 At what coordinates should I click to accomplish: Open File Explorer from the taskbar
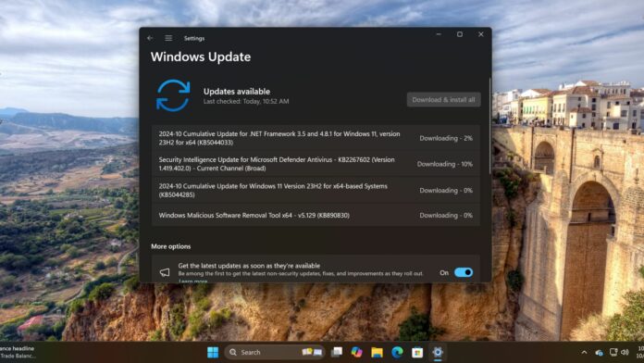coord(377,352)
